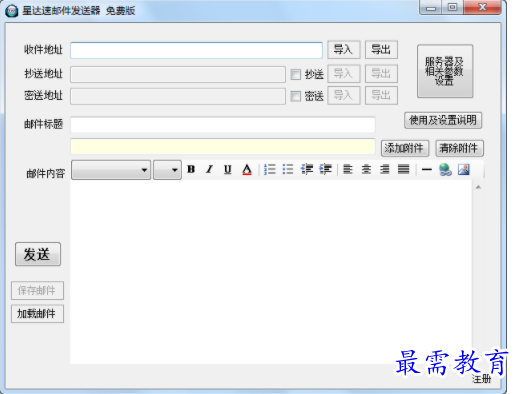Click the first indent icon after the bulleted list

[307, 169]
